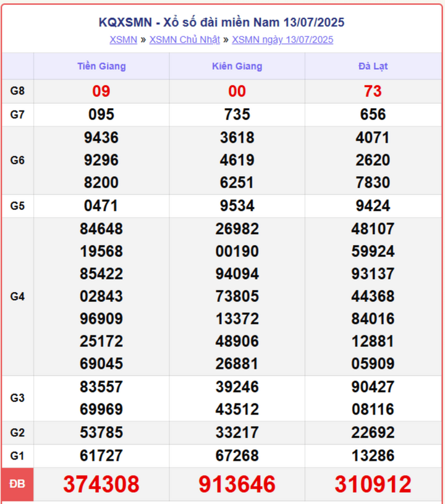
Task: Select G5 number 9424
Action: coord(373,206)
